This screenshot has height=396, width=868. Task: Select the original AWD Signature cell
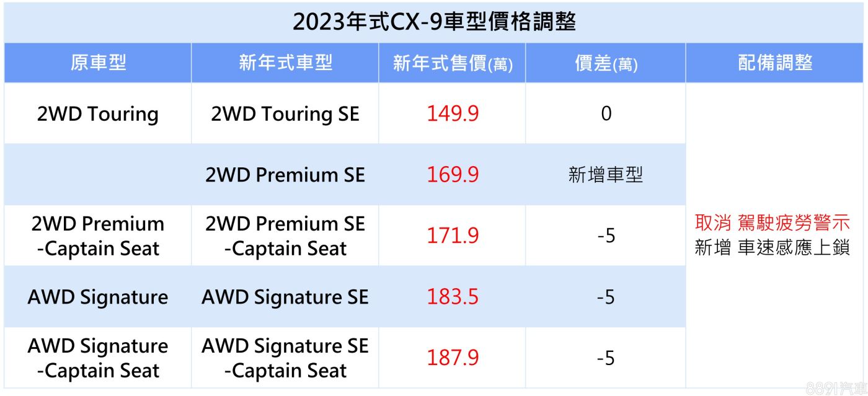tap(98, 297)
